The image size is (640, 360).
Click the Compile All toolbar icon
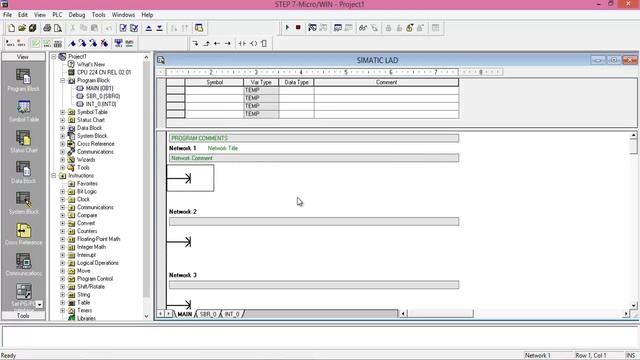134,28
